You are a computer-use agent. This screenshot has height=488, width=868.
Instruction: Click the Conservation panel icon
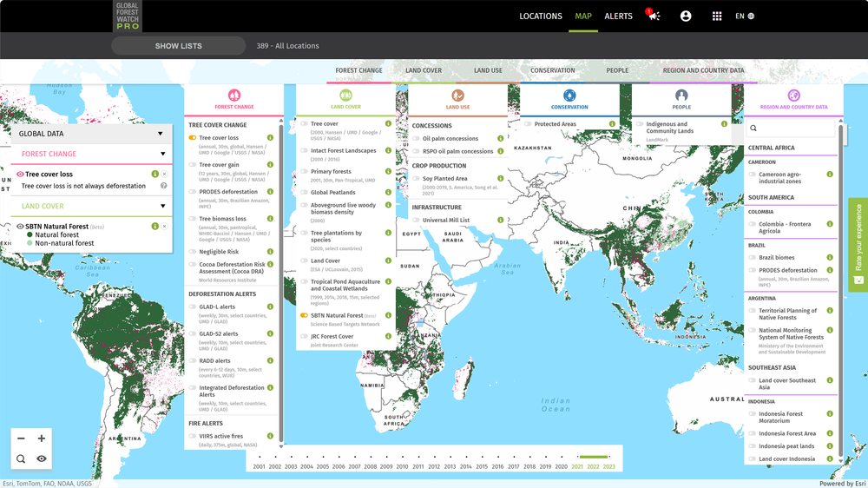pos(569,96)
